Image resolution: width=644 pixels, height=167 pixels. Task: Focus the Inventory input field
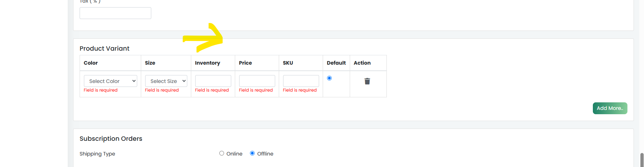[213, 81]
